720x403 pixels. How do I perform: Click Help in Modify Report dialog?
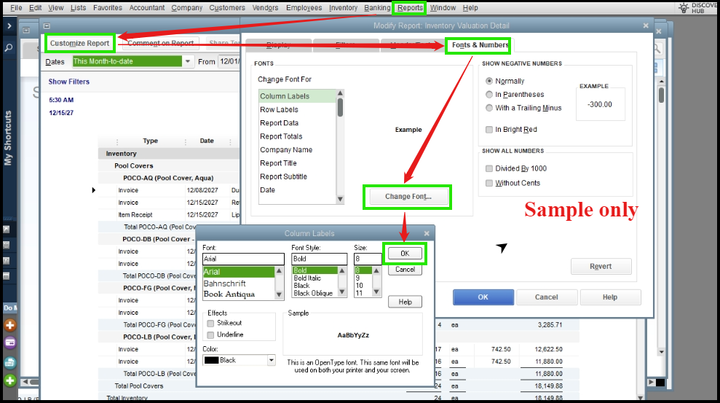610,297
